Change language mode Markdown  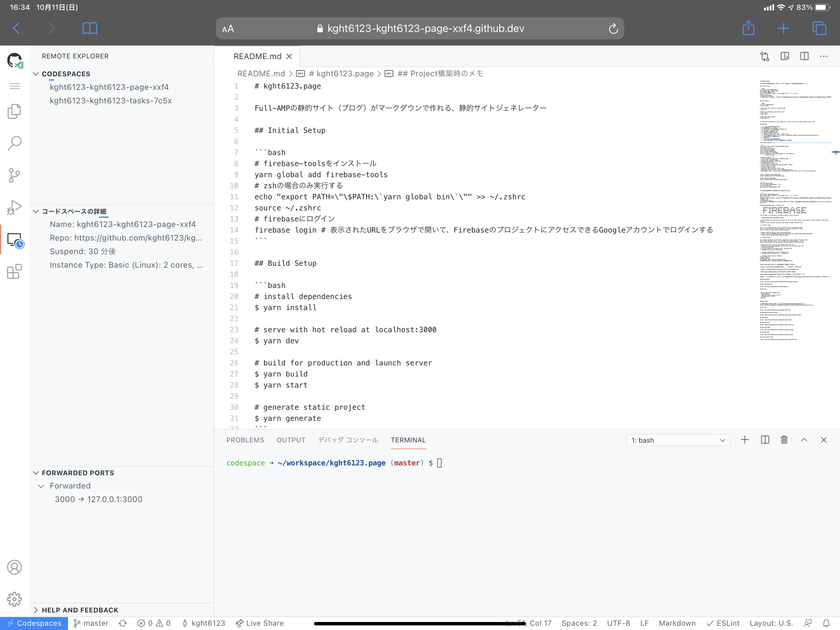(677, 623)
